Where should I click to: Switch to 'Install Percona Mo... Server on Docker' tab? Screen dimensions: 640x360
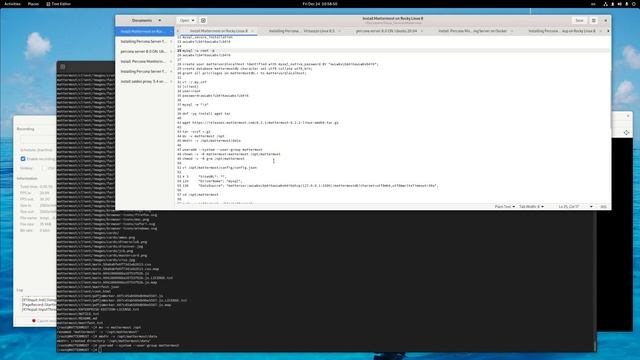[x=473, y=31]
